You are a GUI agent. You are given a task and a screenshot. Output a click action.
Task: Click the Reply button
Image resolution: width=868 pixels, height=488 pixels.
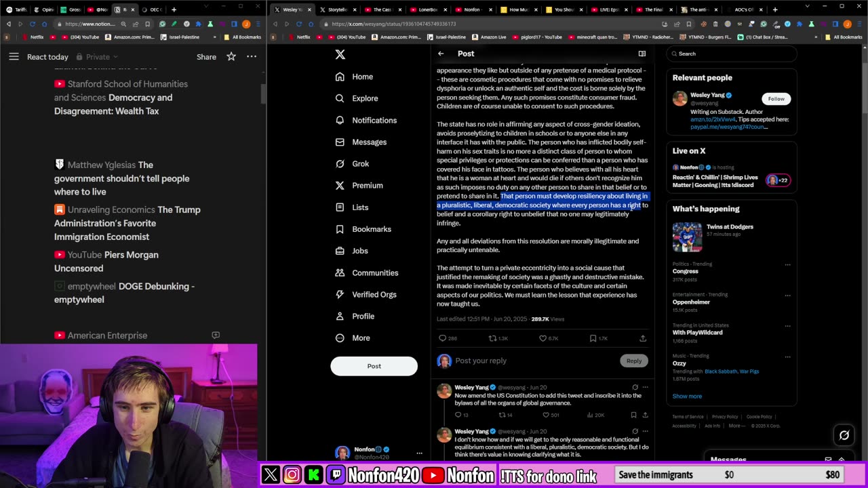633,361
